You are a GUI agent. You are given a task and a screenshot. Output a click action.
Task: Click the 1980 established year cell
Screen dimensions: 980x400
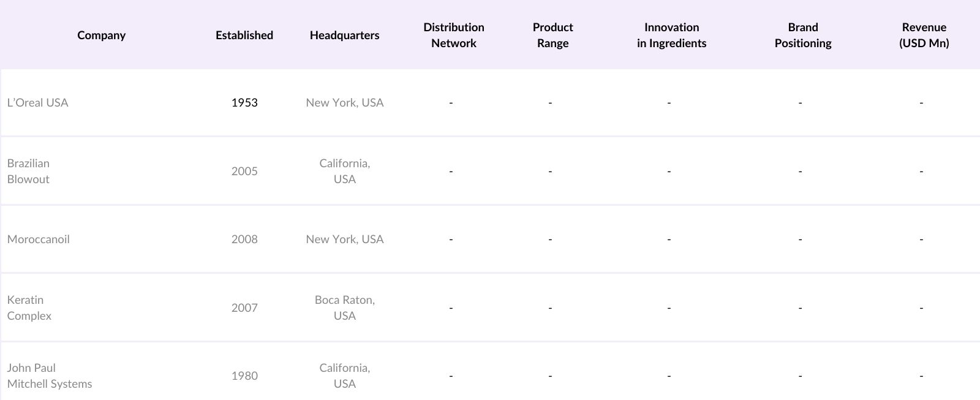(x=244, y=376)
